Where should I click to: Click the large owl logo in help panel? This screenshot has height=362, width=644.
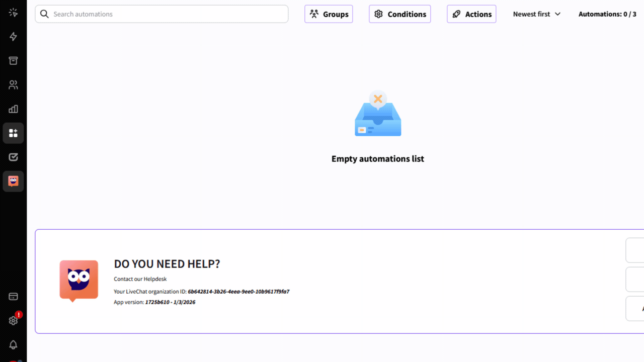[79, 281]
